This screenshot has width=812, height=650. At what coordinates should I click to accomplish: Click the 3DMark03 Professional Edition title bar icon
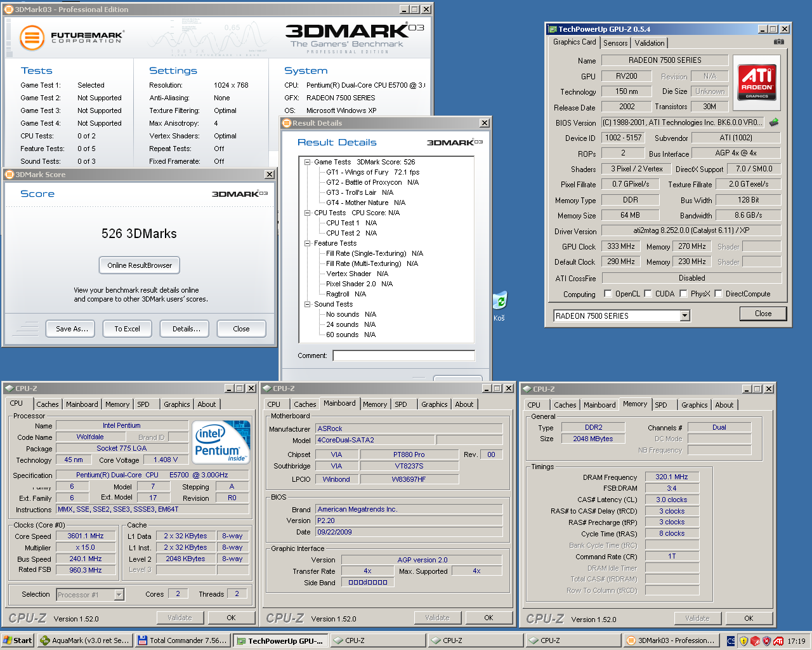[9, 10]
